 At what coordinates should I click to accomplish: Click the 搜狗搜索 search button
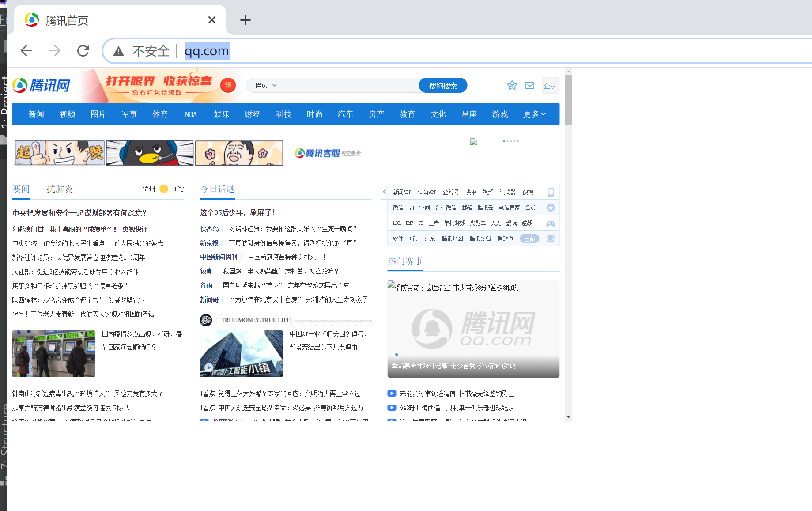pos(443,85)
